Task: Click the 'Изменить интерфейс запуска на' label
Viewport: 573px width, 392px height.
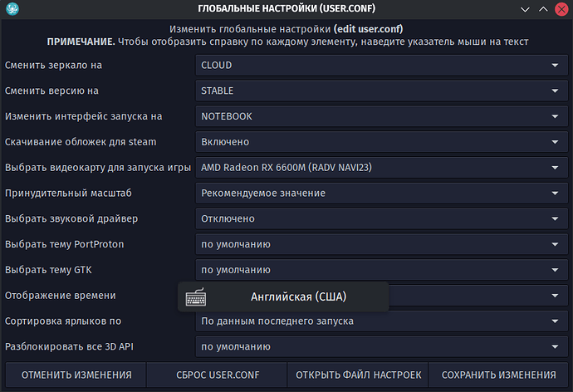Action: click(83, 116)
